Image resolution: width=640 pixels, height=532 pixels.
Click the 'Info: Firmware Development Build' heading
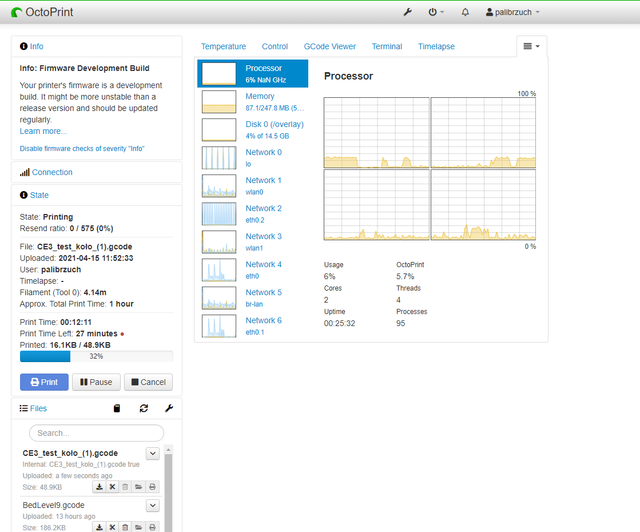coord(84,68)
